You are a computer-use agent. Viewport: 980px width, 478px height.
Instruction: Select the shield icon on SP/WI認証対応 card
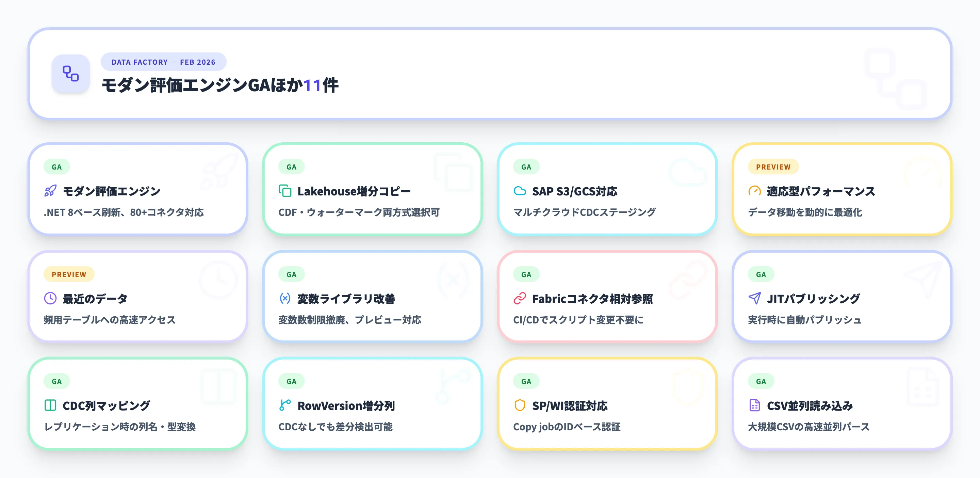pos(520,406)
